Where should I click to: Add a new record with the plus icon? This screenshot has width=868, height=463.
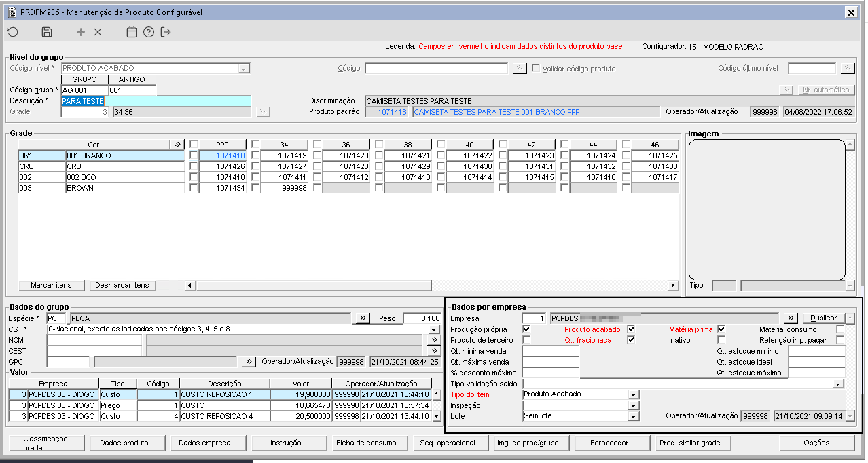tap(81, 32)
